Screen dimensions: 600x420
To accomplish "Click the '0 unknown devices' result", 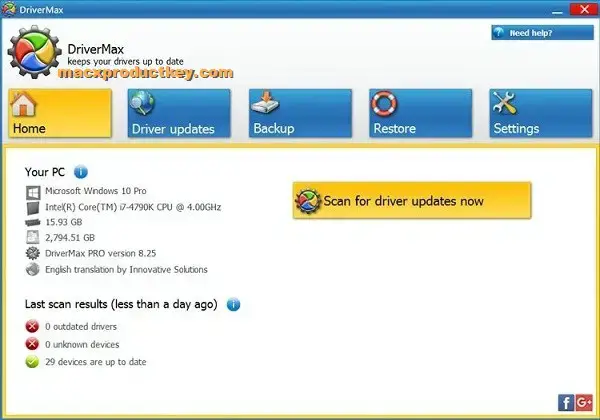I will coord(82,344).
